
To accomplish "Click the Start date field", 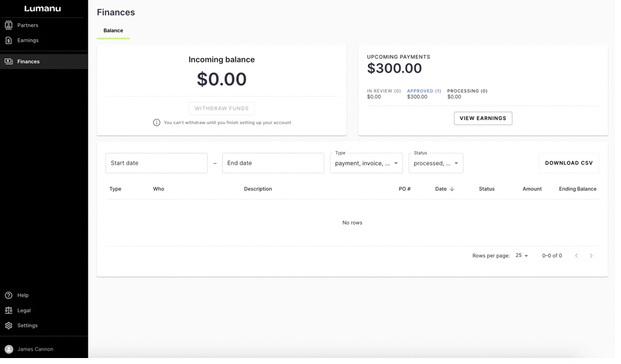I will pos(156,163).
